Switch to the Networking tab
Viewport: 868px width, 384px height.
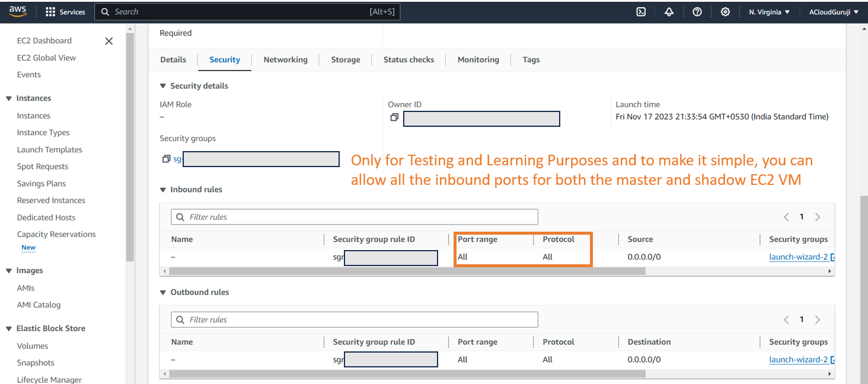pyautogui.click(x=285, y=60)
